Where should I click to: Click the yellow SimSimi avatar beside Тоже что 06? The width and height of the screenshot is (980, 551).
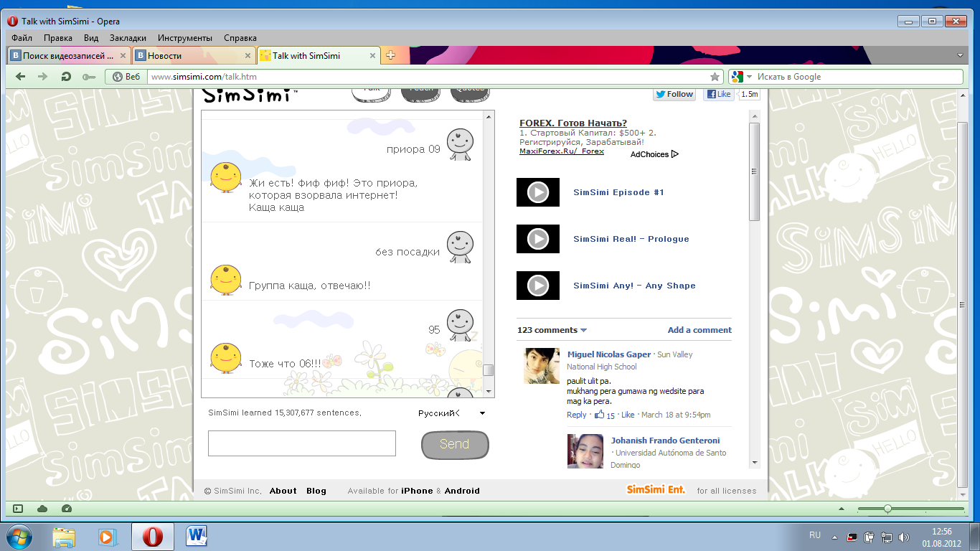(225, 358)
